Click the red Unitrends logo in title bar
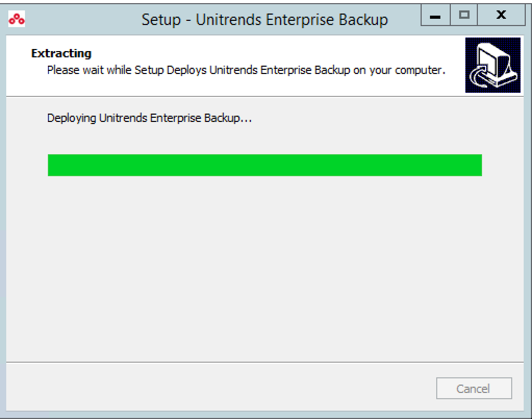The width and height of the screenshot is (532, 419). pos(17,19)
